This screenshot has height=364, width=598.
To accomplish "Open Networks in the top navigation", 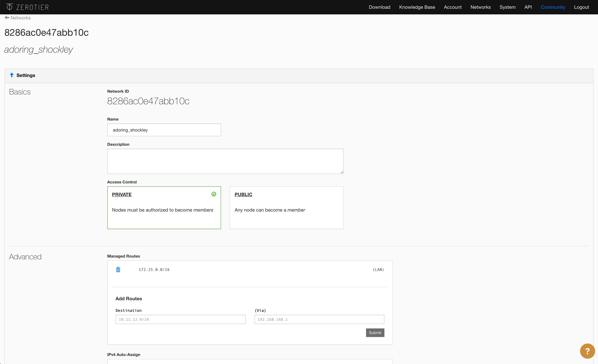I will point(480,7).
